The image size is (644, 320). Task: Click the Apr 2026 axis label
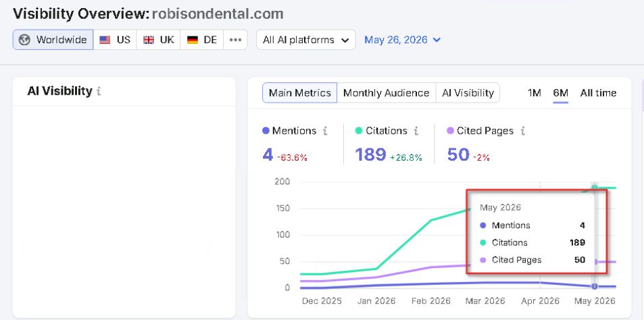tap(540, 301)
